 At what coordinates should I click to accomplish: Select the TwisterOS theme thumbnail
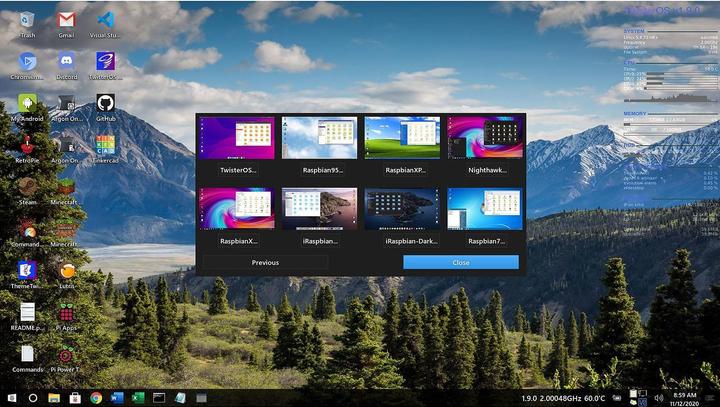pyautogui.click(x=238, y=138)
